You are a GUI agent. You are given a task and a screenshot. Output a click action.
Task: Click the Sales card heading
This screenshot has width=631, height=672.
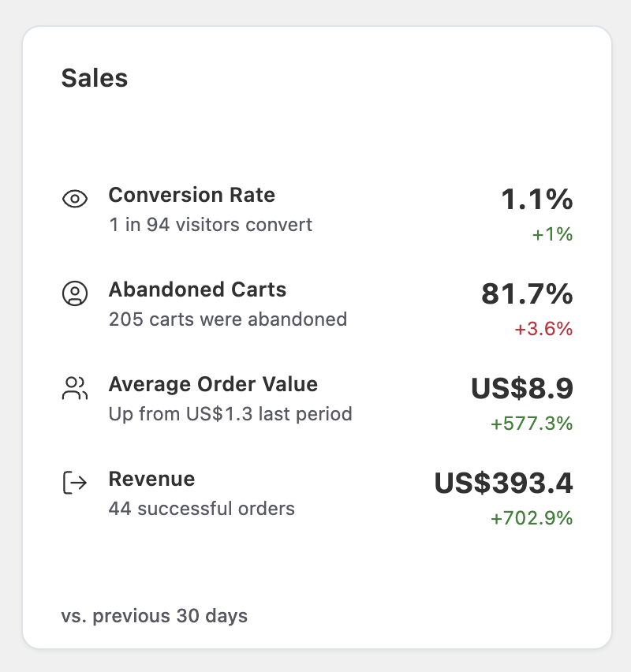point(94,78)
